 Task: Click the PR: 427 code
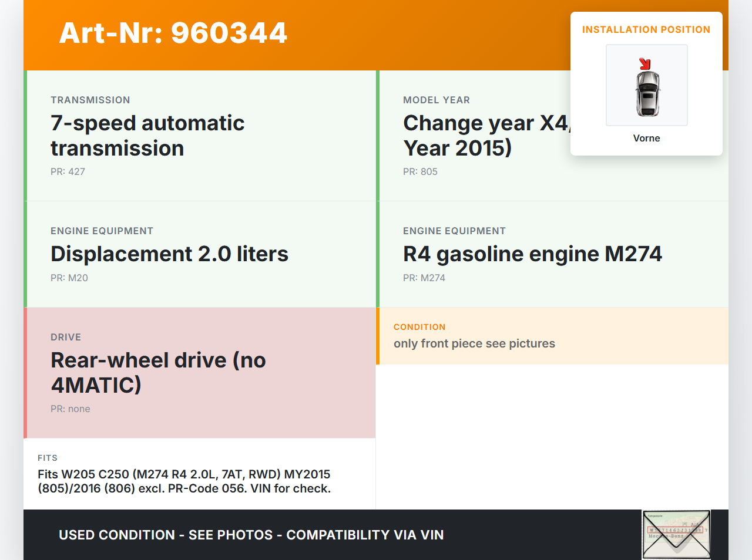68,171
